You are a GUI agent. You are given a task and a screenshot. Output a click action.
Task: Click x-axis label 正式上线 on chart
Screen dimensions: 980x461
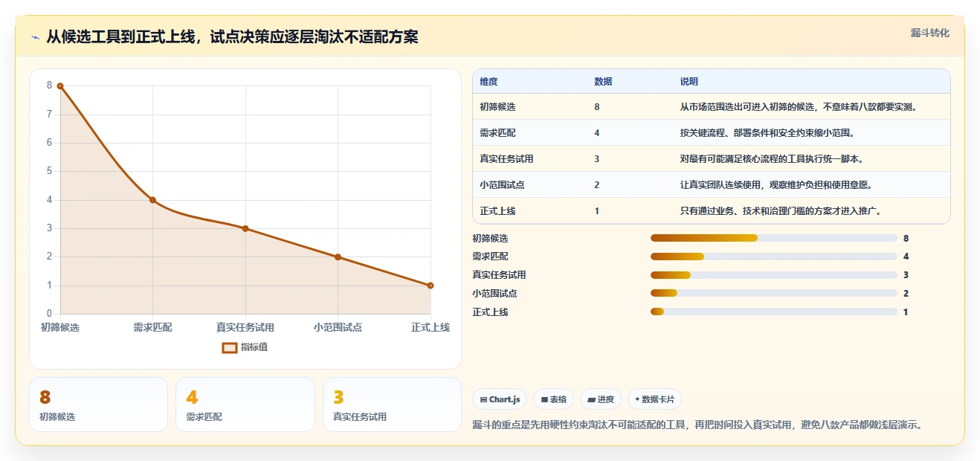431,327
